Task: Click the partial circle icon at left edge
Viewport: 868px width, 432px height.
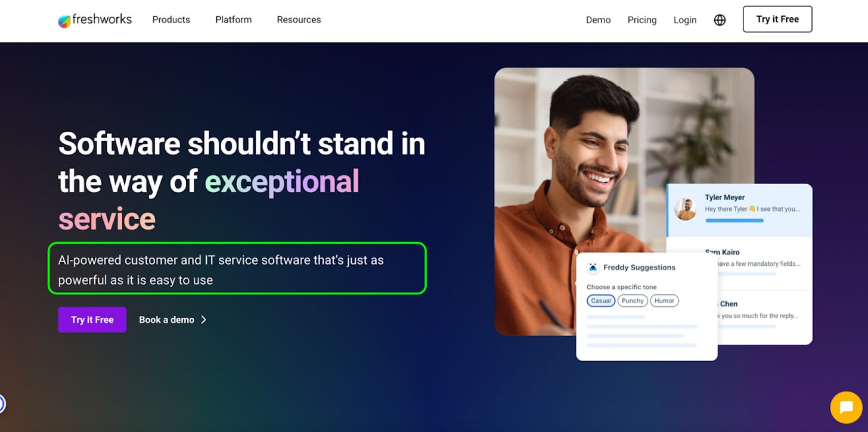Action: pos(2,404)
